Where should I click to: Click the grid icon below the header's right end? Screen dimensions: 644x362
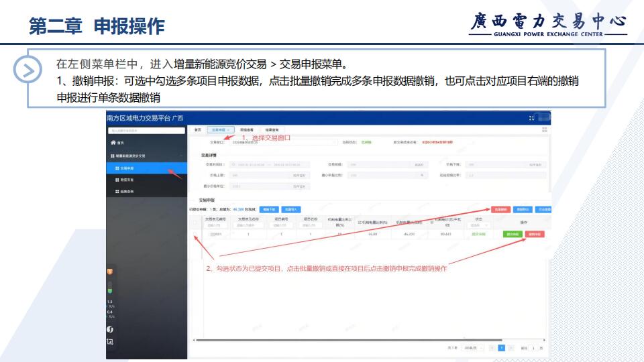pyautogui.click(x=544, y=129)
